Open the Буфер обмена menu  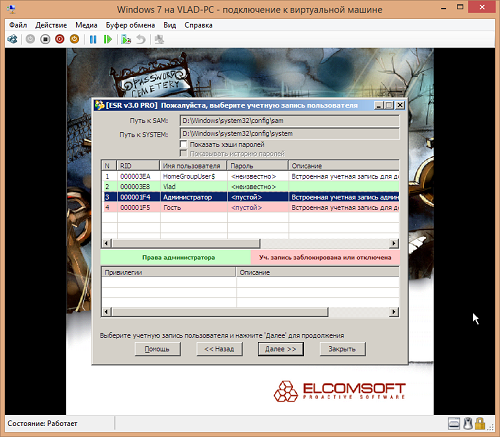coord(130,25)
